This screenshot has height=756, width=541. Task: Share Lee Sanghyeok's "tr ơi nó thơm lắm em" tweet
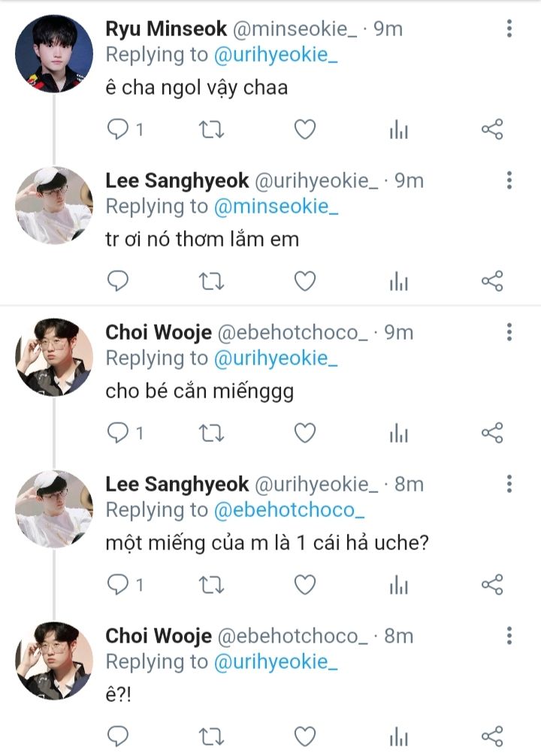[491, 282]
